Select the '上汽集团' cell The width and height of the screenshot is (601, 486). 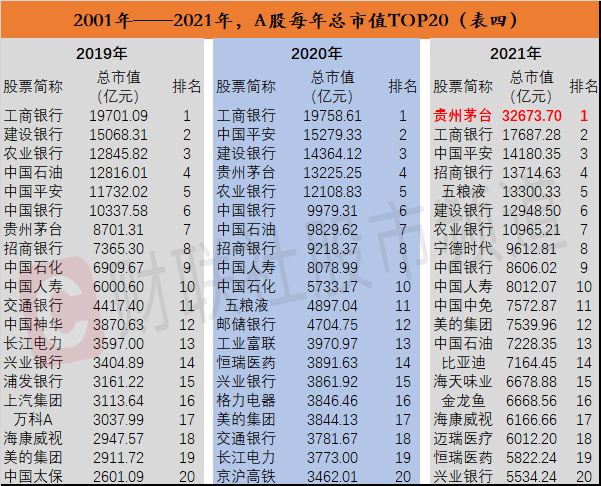33,401
